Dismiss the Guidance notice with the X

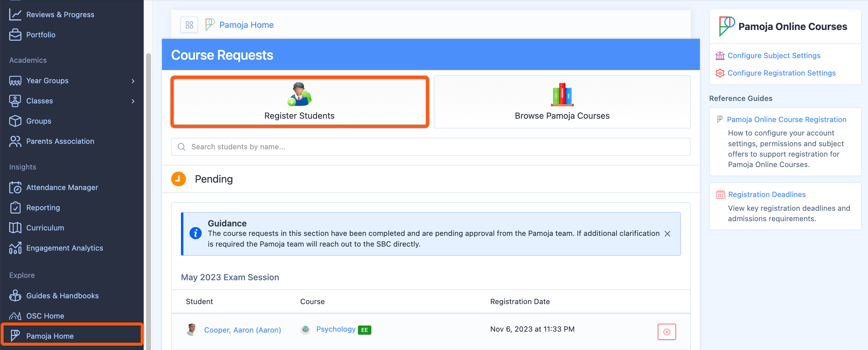(667, 234)
